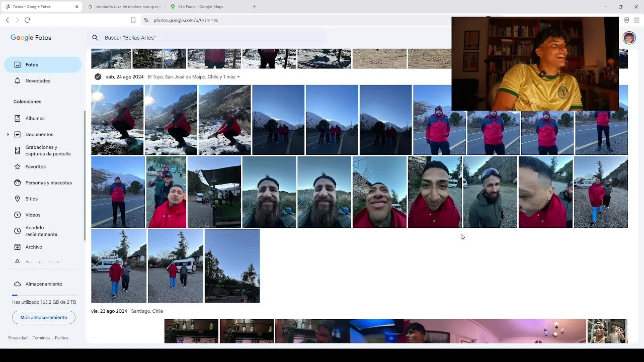Click the browser shield icon
This screenshot has width=644, height=362.
pos(626,20)
